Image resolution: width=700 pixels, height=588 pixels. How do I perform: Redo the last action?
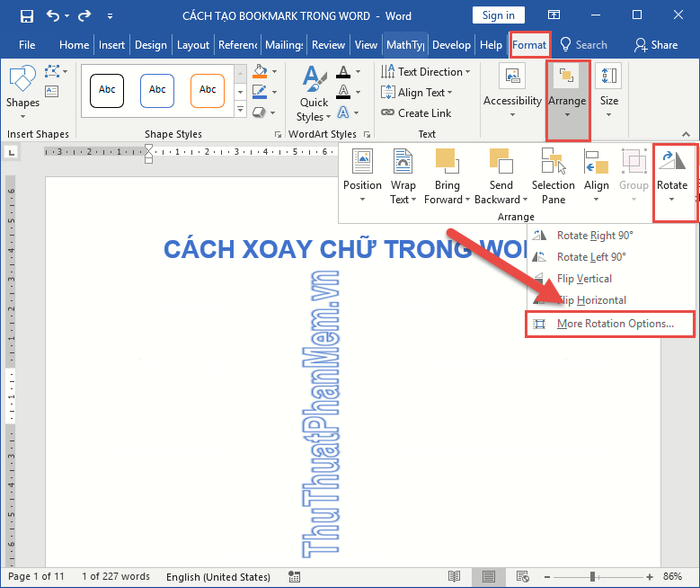(84, 16)
